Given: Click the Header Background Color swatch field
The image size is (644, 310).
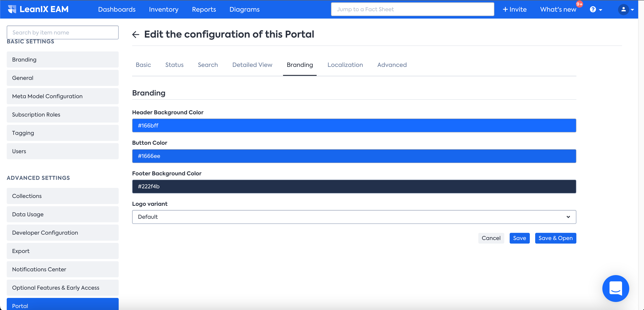Looking at the screenshot, I should (x=354, y=126).
